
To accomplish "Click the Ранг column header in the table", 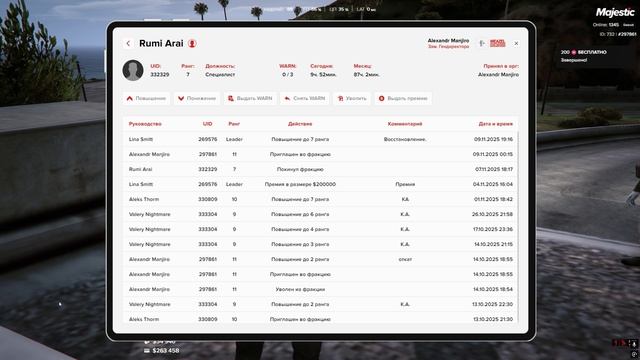I will pos(234,124).
